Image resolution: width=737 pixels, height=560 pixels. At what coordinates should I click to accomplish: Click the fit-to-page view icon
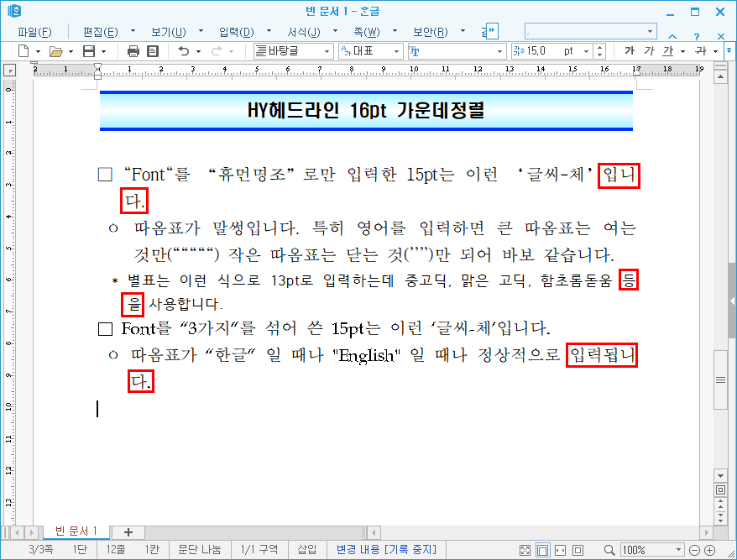tap(578, 550)
